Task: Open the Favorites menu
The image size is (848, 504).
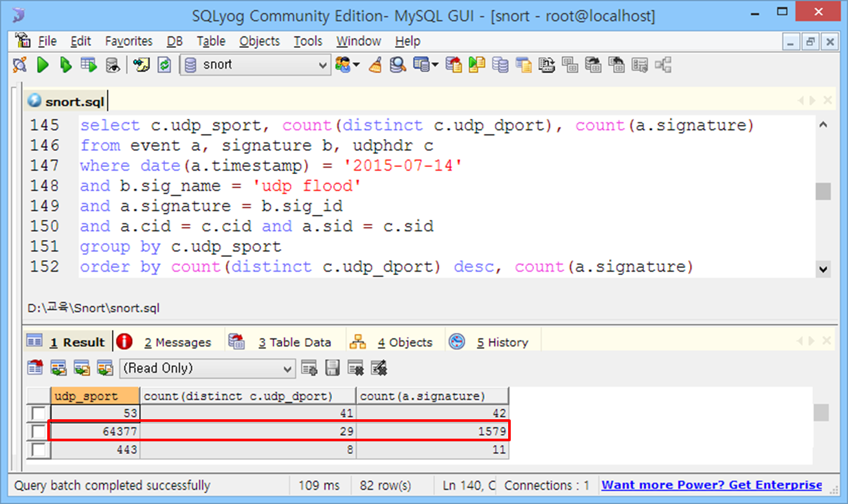Action: coord(129,41)
